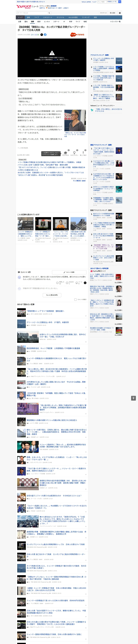
Task: Select the 国内 category
Action: point(26,21)
